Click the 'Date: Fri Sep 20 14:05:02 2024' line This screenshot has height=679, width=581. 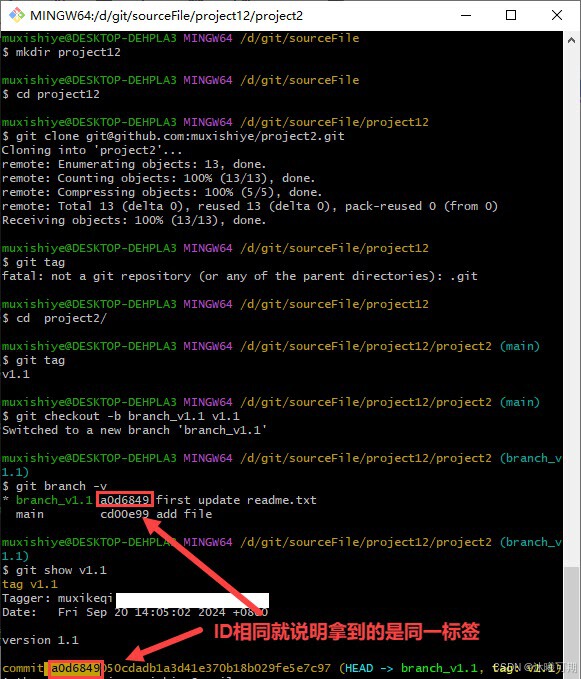(135, 612)
